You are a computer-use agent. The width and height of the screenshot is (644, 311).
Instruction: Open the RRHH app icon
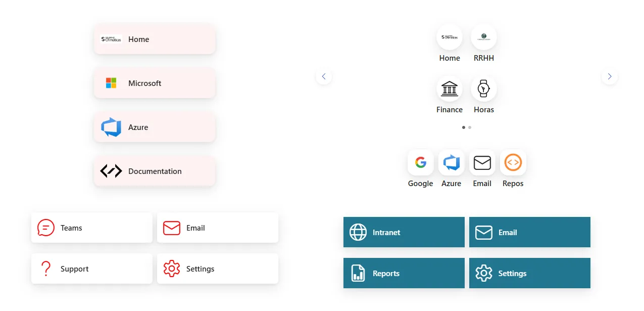tap(483, 37)
